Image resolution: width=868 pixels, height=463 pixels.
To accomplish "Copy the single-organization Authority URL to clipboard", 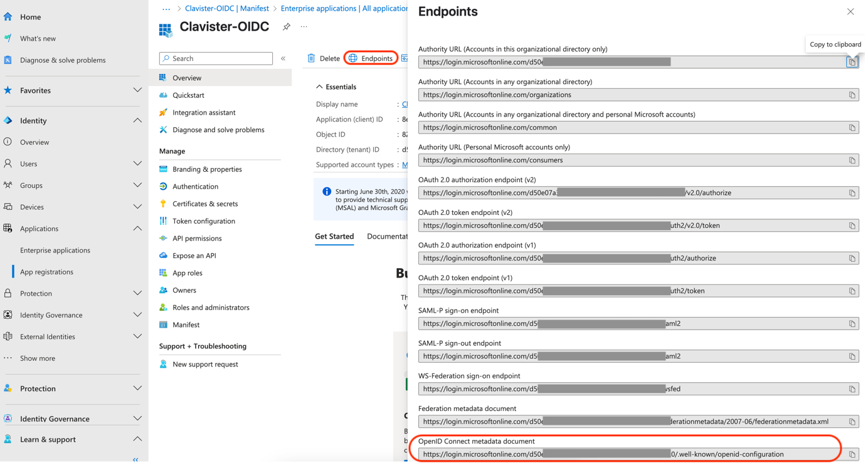I will (852, 62).
